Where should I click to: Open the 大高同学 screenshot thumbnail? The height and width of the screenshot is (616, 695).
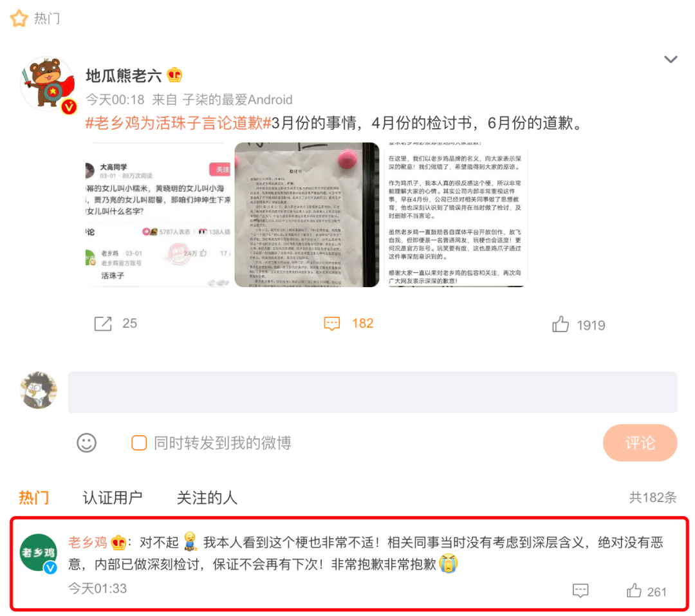[x=158, y=214]
